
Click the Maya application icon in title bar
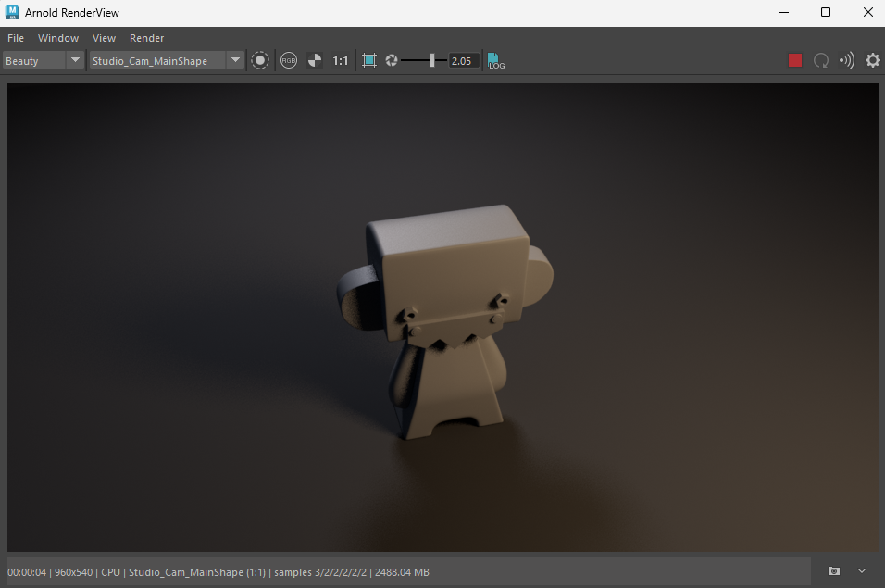click(12, 12)
